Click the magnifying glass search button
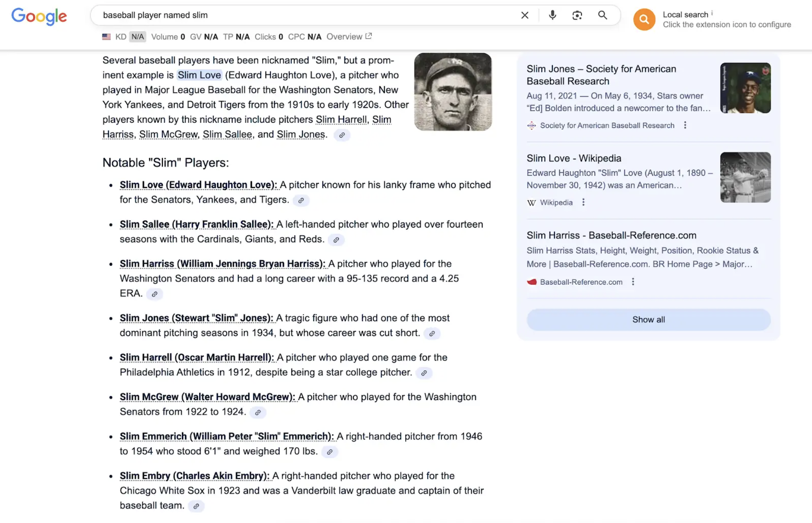 click(x=602, y=15)
